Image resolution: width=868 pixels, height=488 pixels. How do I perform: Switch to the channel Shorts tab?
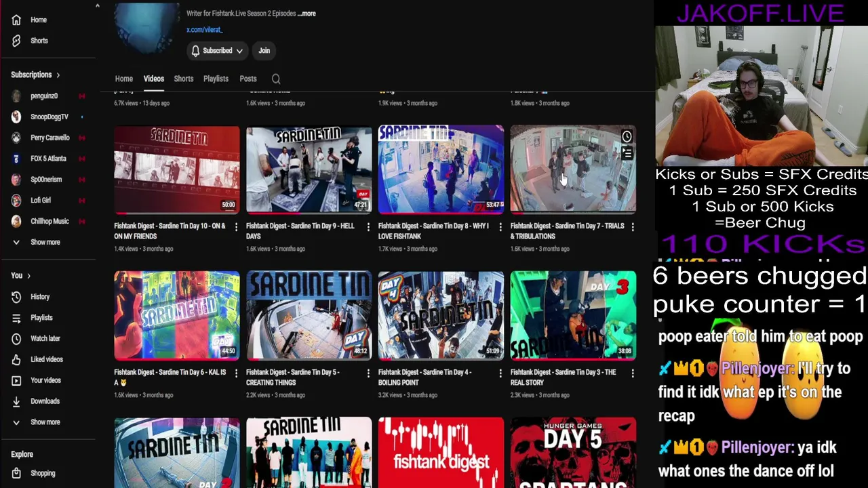click(x=184, y=79)
